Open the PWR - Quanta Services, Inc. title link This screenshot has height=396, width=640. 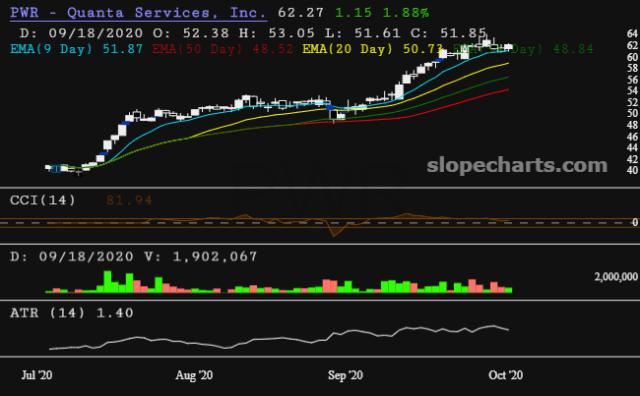(x=138, y=13)
